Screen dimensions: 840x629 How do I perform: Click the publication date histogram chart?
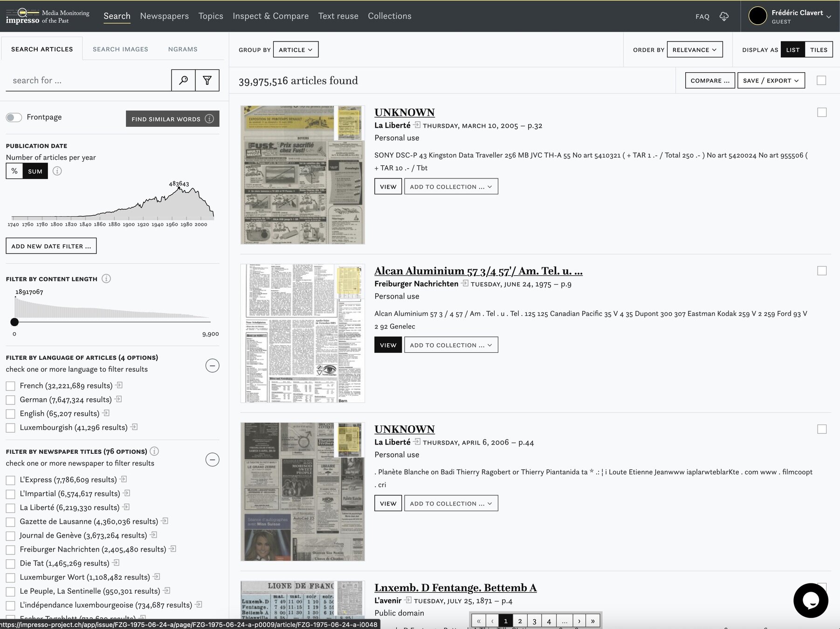[112, 203]
